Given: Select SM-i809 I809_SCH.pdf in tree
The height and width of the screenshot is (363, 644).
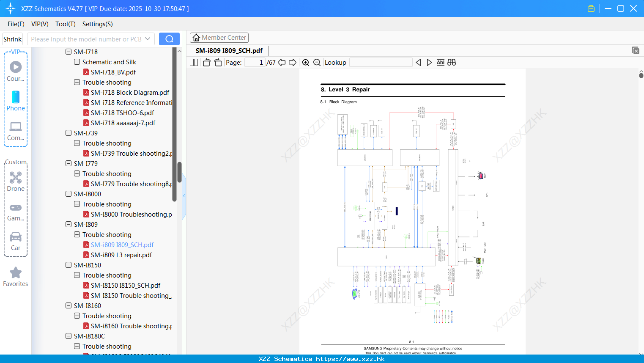Looking at the screenshot, I should pos(122,245).
